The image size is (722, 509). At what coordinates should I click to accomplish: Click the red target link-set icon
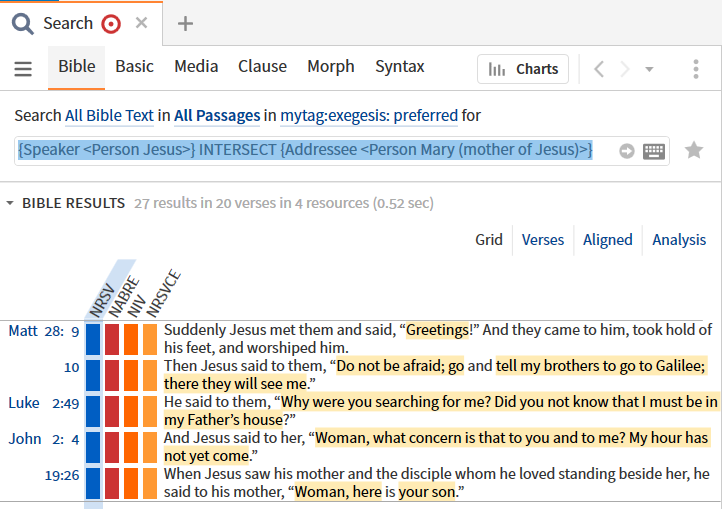click(111, 24)
